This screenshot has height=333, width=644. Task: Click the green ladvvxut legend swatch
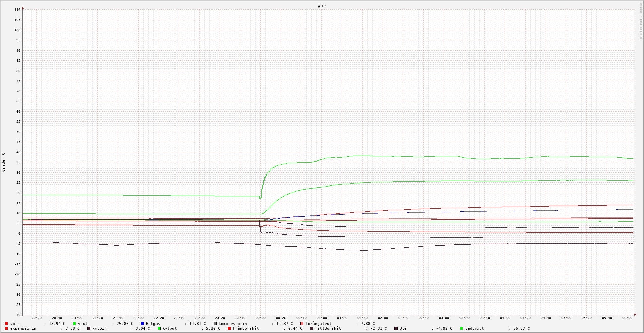462,328
